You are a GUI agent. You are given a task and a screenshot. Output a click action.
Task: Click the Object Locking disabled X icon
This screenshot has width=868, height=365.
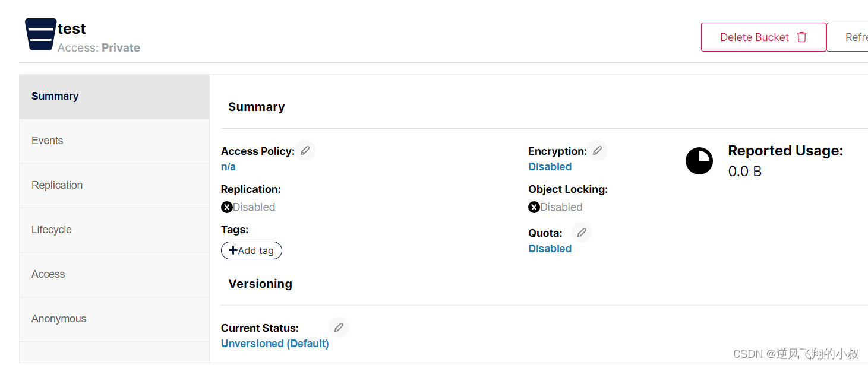coord(534,207)
